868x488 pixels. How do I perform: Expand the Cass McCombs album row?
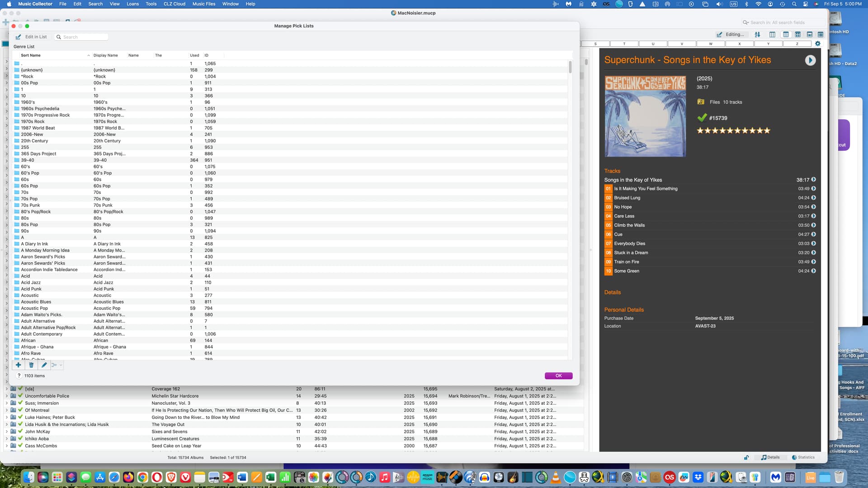(x=6, y=446)
